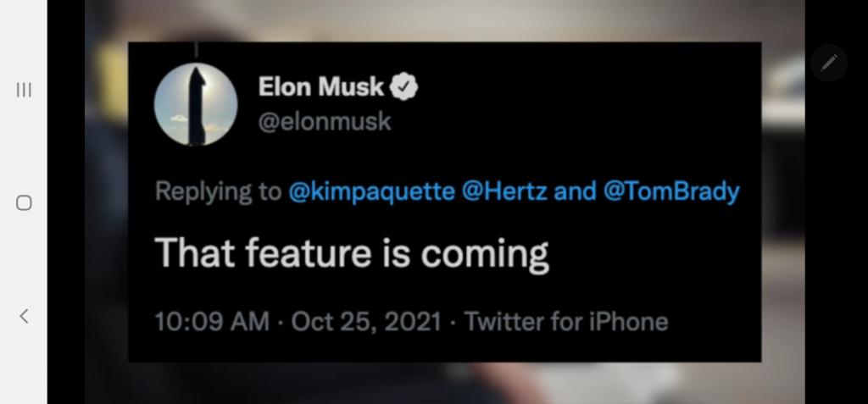This screenshot has width=868, height=404.
Task: Tap the pencil edit icon
Action: 828,63
